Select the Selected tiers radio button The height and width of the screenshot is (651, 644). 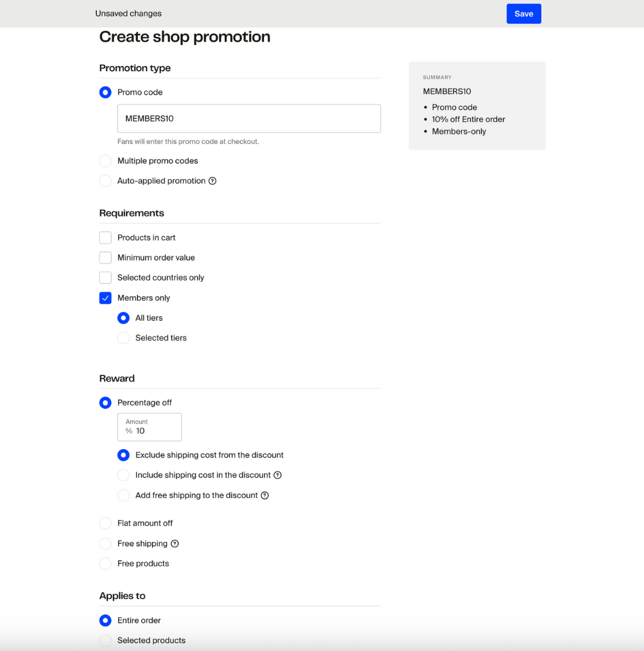tap(124, 338)
